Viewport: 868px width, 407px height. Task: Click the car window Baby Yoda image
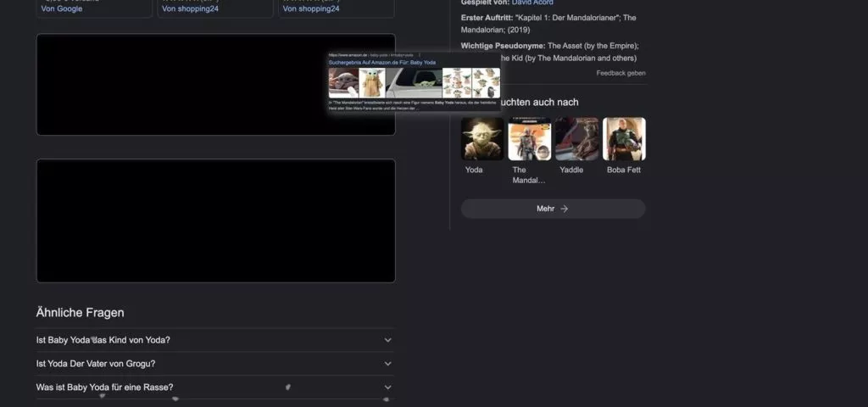(x=414, y=82)
